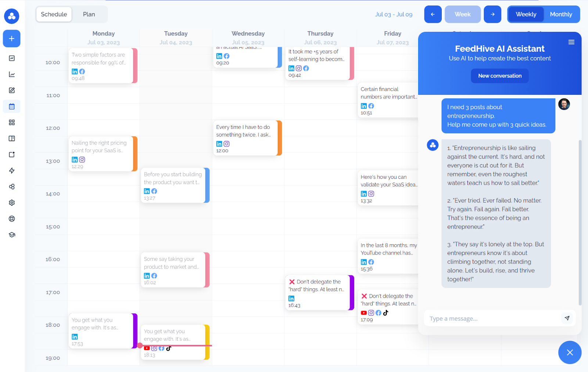
Task: Switch to the Plan tab
Action: pos(89,14)
